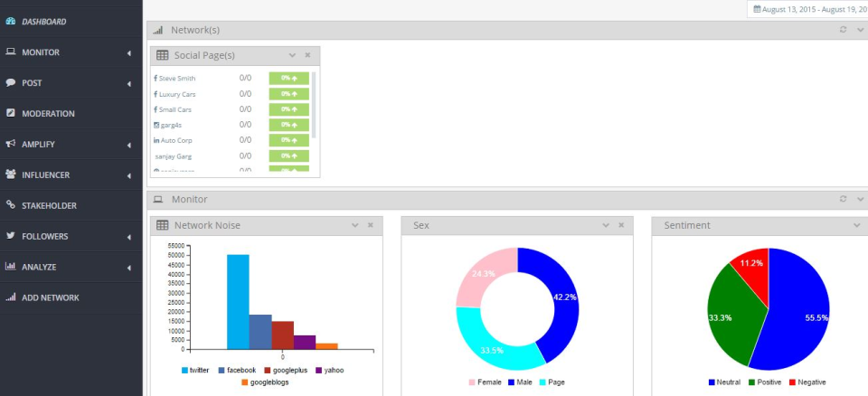Open the Steve Smith Facebook page link
The image size is (868, 396).
(x=176, y=79)
